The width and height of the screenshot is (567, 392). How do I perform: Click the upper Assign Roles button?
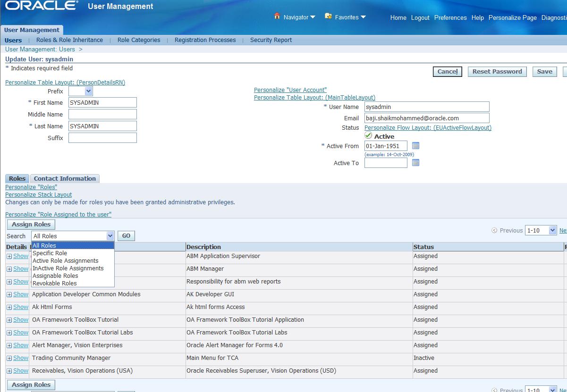click(31, 225)
